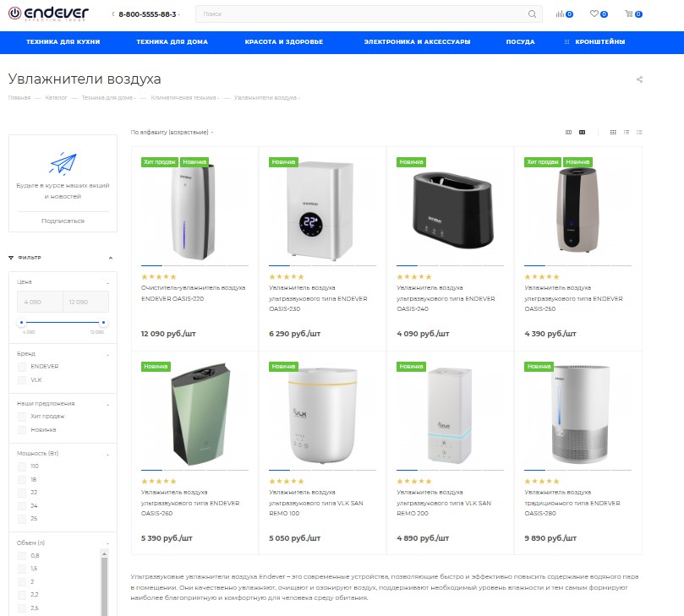Open Техника для кухни menu
The height and width of the screenshot is (616, 684).
pyautogui.click(x=63, y=42)
